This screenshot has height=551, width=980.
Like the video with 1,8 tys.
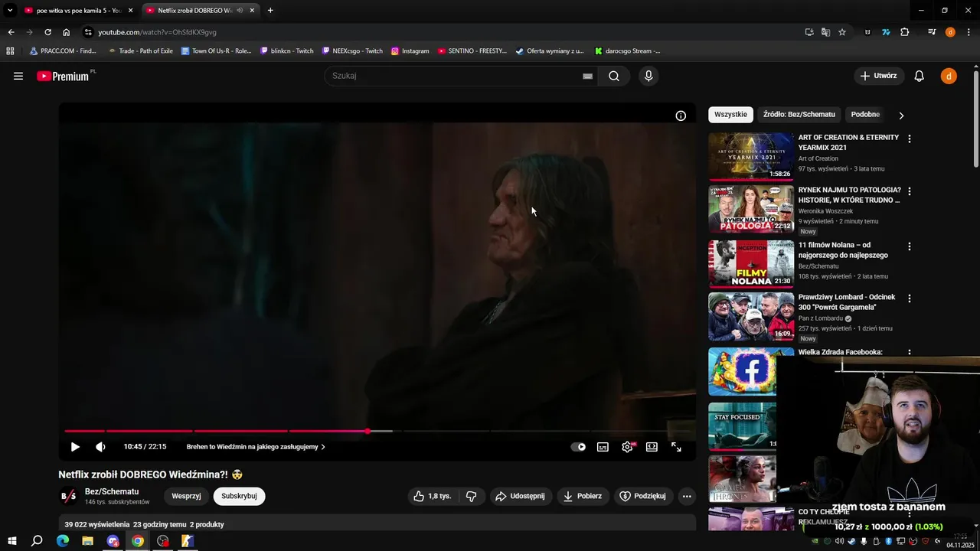(433, 496)
